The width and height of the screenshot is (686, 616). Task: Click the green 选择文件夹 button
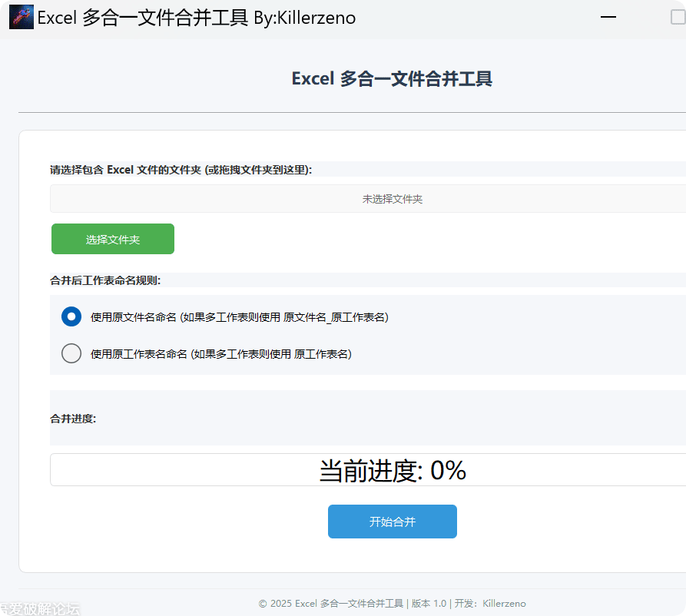click(x=113, y=239)
